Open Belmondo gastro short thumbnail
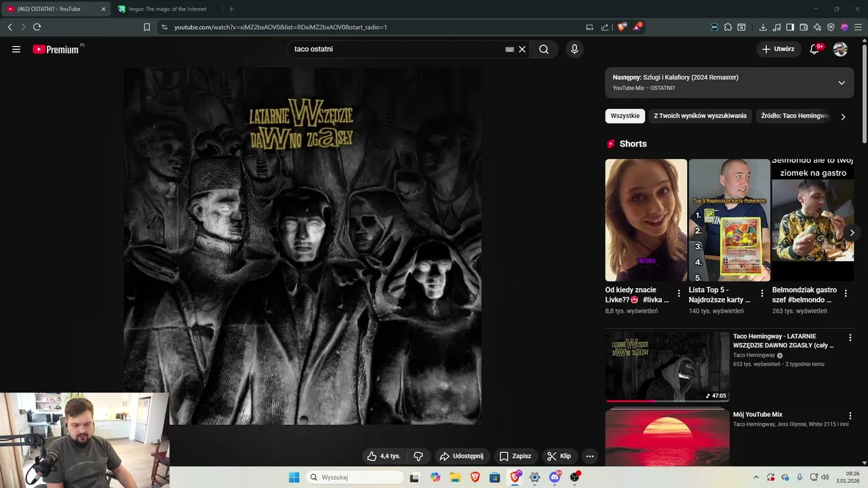Image resolution: width=868 pixels, height=488 pixels. (x=813, y=220)
